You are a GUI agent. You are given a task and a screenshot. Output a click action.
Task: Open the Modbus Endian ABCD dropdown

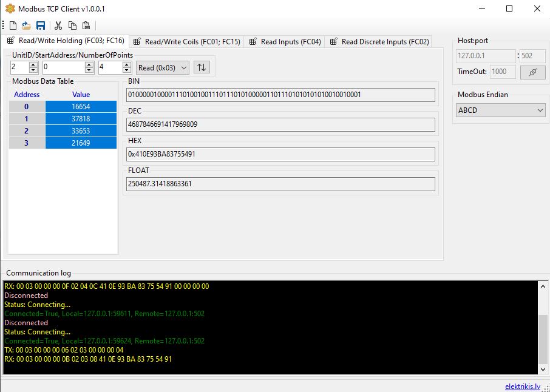tap(501, 110)
